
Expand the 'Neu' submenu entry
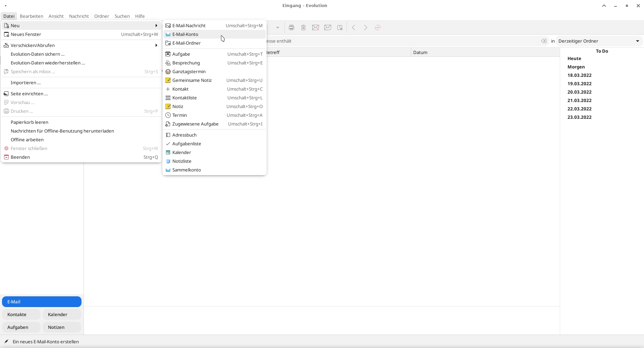tap(82, 26)
